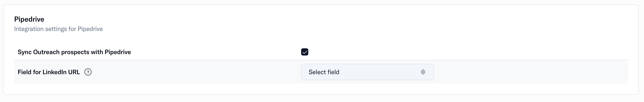This screenshot has height=102, width=644.
Task: Select the Field for LinkedIn URL row
Action: [x=321, y=72]
